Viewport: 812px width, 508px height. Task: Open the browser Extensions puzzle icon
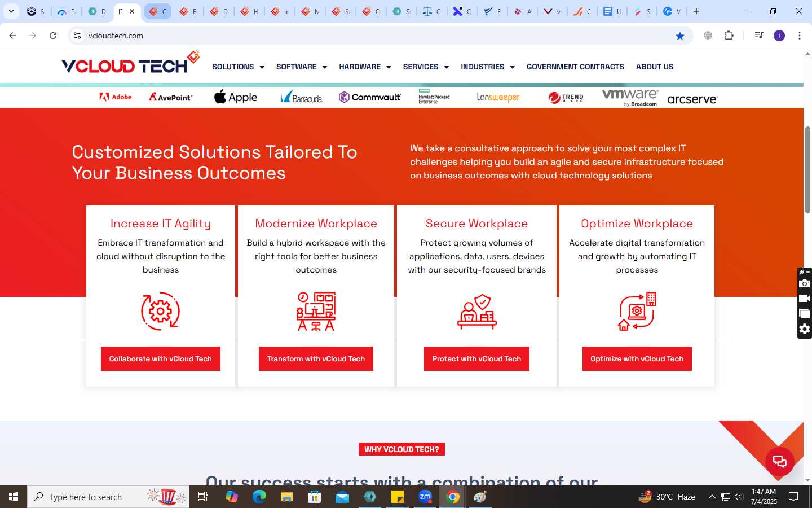pos(729,36)
